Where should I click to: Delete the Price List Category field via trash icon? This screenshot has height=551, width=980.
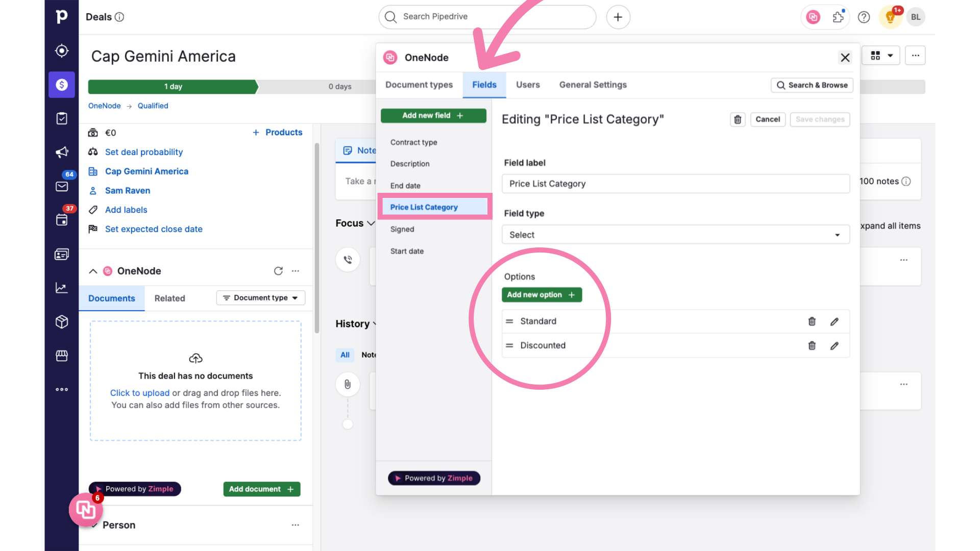click(738, 119)
